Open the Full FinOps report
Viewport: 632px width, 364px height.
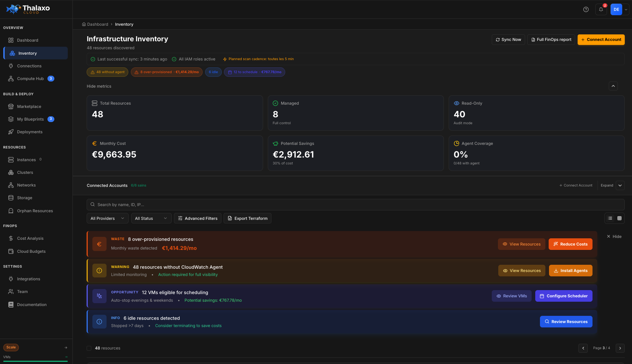point(551,39)
